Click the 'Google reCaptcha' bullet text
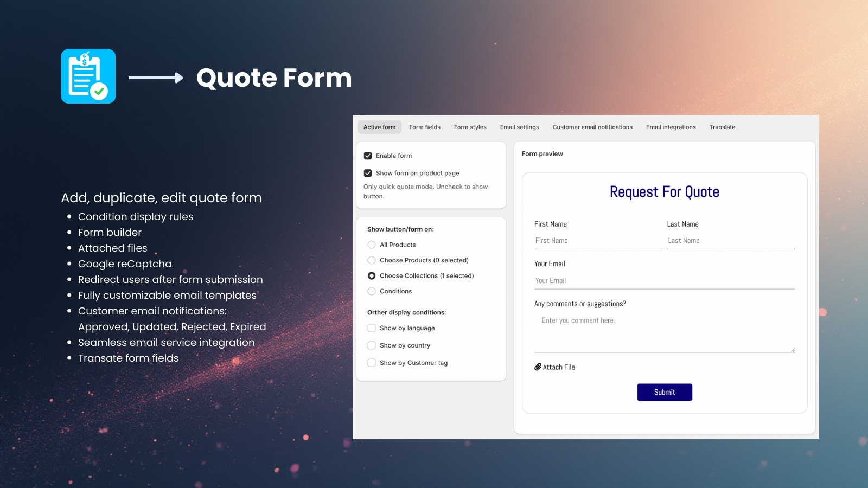868x488 pixels. point(125,264)
